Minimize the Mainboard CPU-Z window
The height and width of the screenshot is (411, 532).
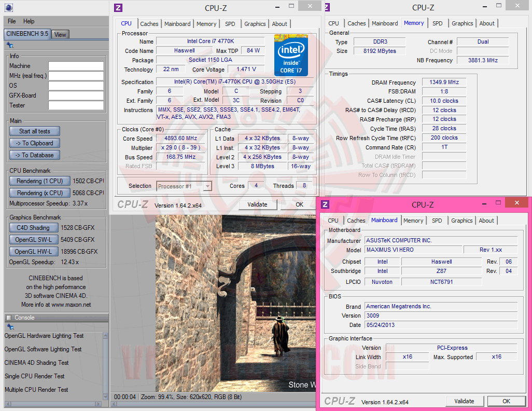[484, 204]
